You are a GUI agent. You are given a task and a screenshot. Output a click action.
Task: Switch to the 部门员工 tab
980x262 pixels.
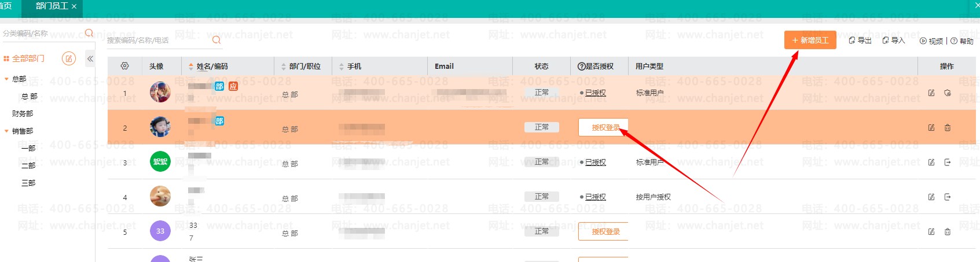click(52, 6)
